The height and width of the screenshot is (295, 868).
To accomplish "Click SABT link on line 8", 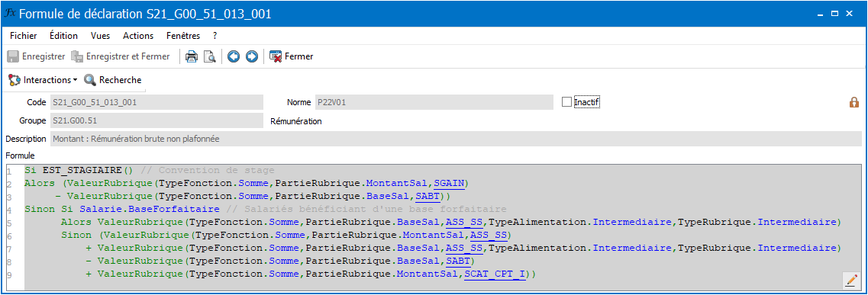I will coord(458,261).
